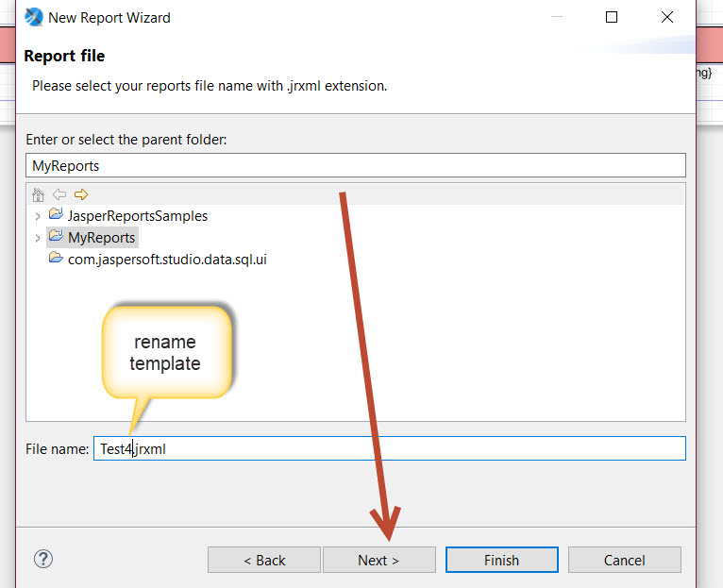Expand the JasperReportsSamples tree node
This screenshot has height=588, width=723.
pos(37,216)
